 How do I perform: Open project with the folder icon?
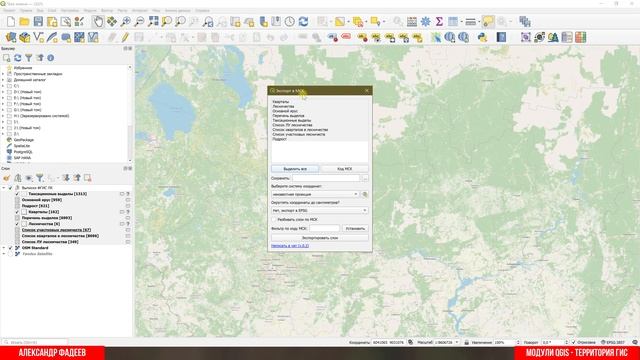pos(24,22)
